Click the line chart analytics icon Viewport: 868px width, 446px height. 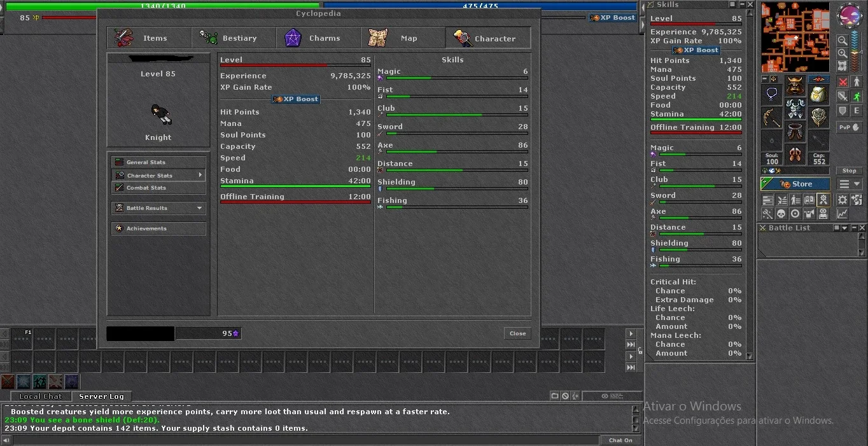(842, 214)
